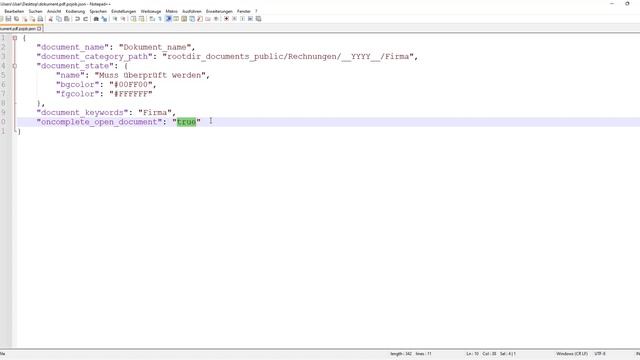Screen dimensions: 640x360
Task: Open the Function List icon
Action: click(x=200, y=19)
